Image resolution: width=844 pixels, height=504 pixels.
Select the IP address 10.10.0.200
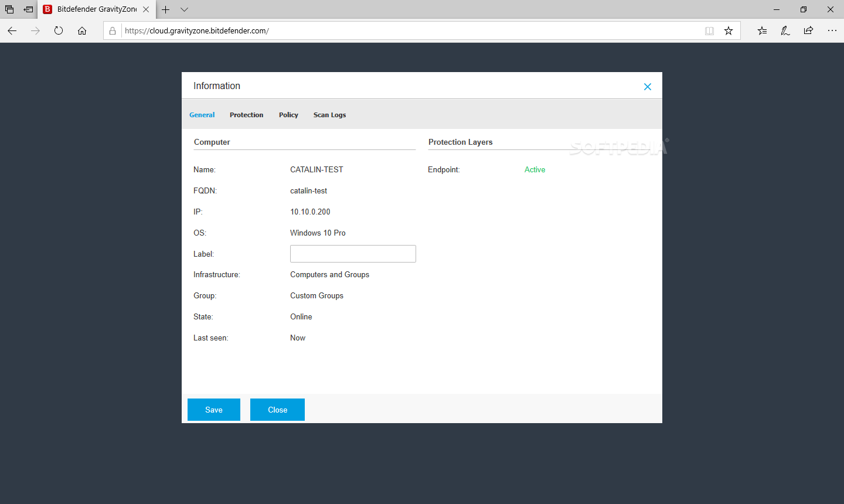pyautogui.click(x=310, y=212)
